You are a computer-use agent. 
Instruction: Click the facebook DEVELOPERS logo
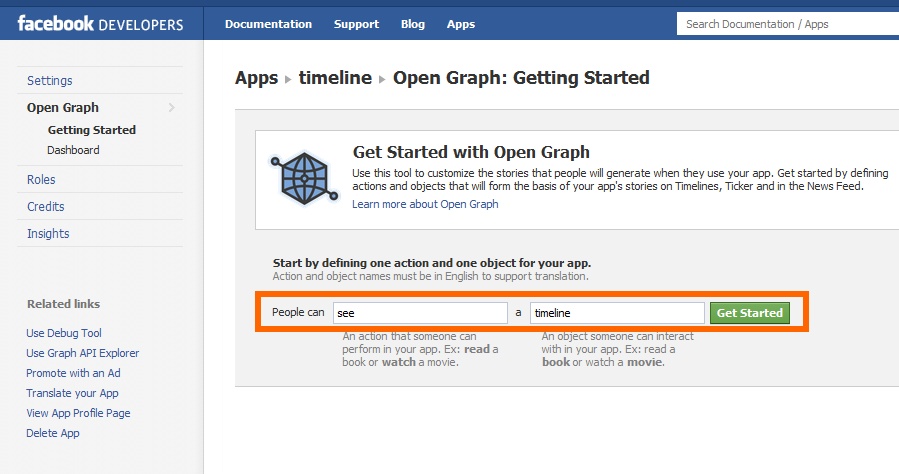click(100, 23)
